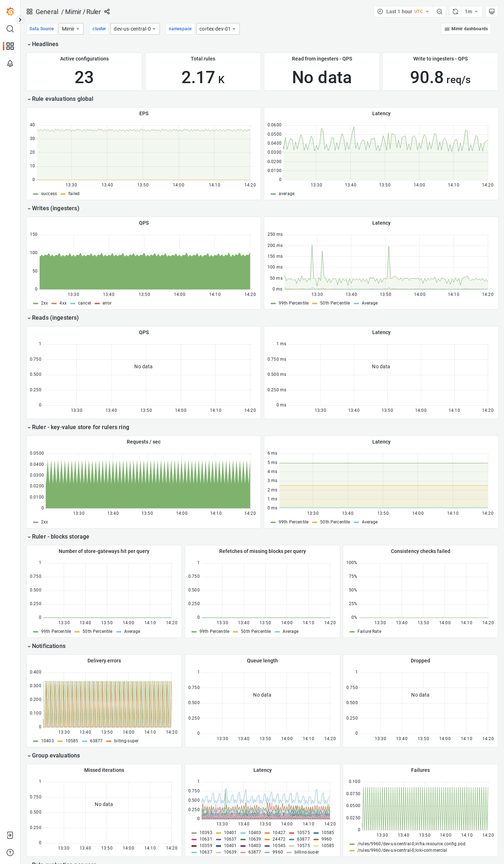Open the Mimir dashboards links menu
This screenshot has height=864, width=504.
tap(466, 29)
